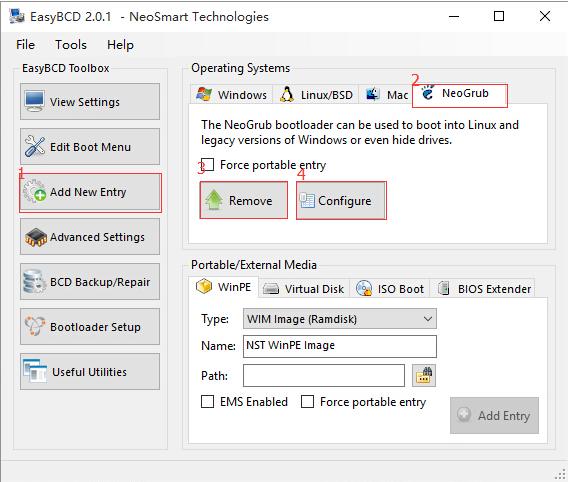Click the Linux penguin tab icon
Screen dimensions: 568x482
click(x=287, y=94)
